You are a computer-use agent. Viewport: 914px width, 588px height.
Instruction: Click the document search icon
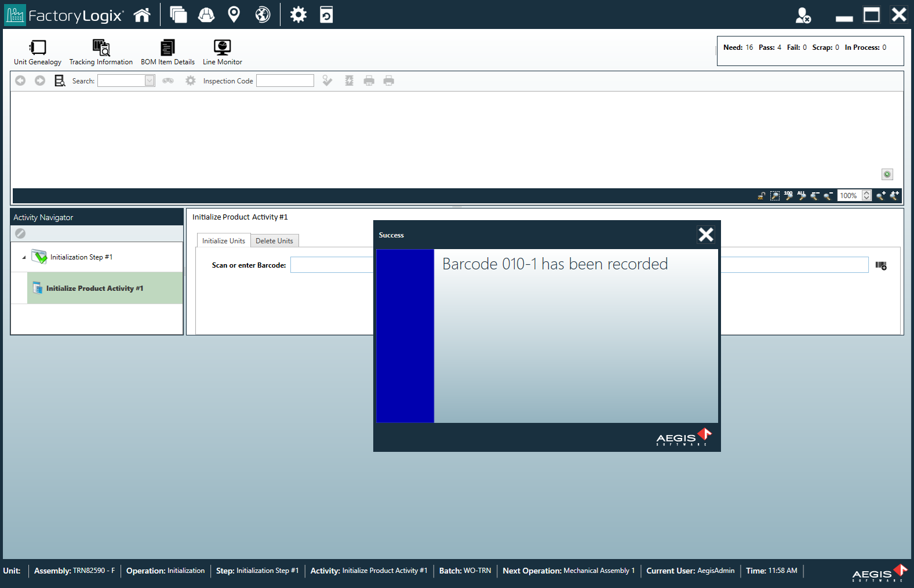click(x=60, y=81)
